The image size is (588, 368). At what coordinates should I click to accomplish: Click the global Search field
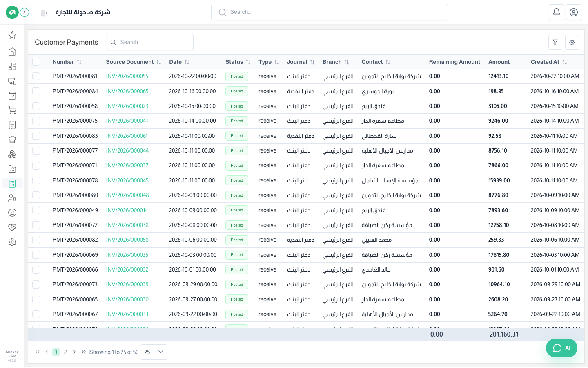[330, 12]
